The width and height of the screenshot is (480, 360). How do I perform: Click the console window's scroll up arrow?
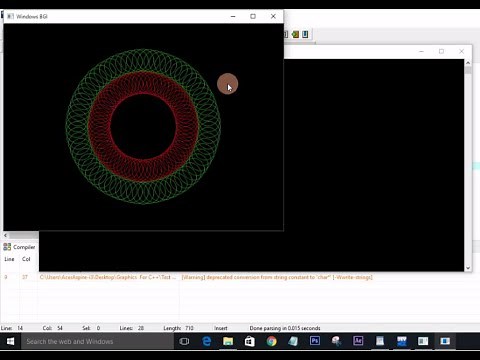[468, 63]
